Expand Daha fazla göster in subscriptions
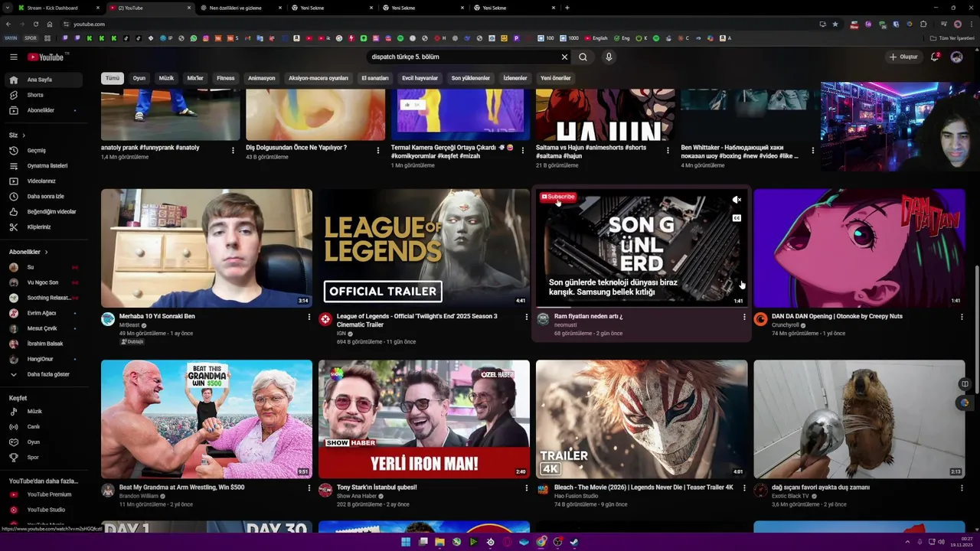980x551 pixels. 44,374
